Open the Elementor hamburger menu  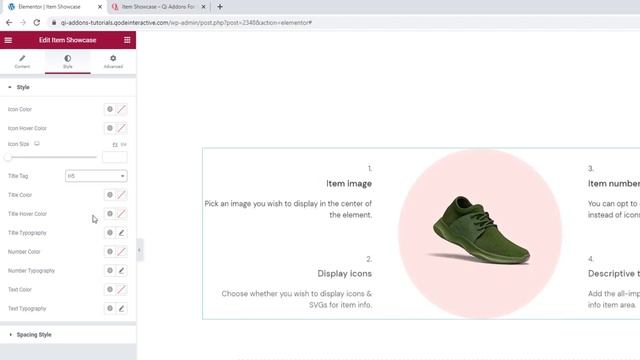pos(8,40)
